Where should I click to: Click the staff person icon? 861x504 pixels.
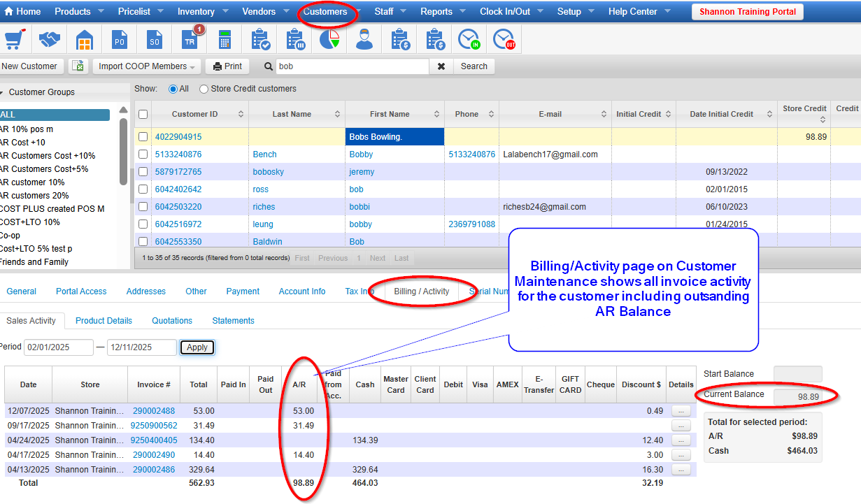[x=364, y=40]
